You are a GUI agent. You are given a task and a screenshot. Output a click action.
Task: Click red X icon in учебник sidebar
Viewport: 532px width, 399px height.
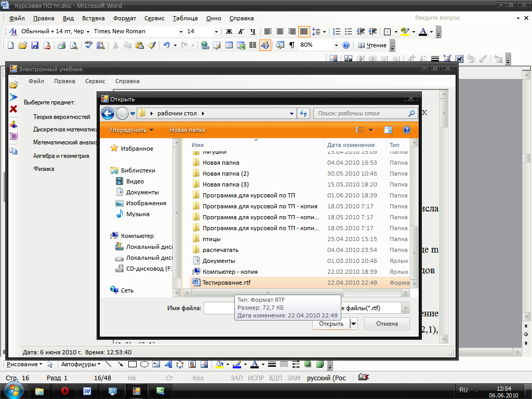[x=13, y=109]
